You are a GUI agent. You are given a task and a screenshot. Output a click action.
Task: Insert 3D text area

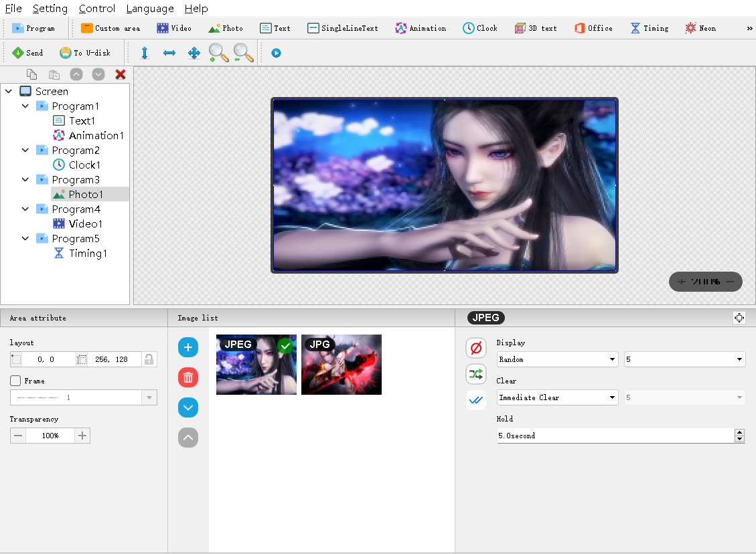click(536, 28)
